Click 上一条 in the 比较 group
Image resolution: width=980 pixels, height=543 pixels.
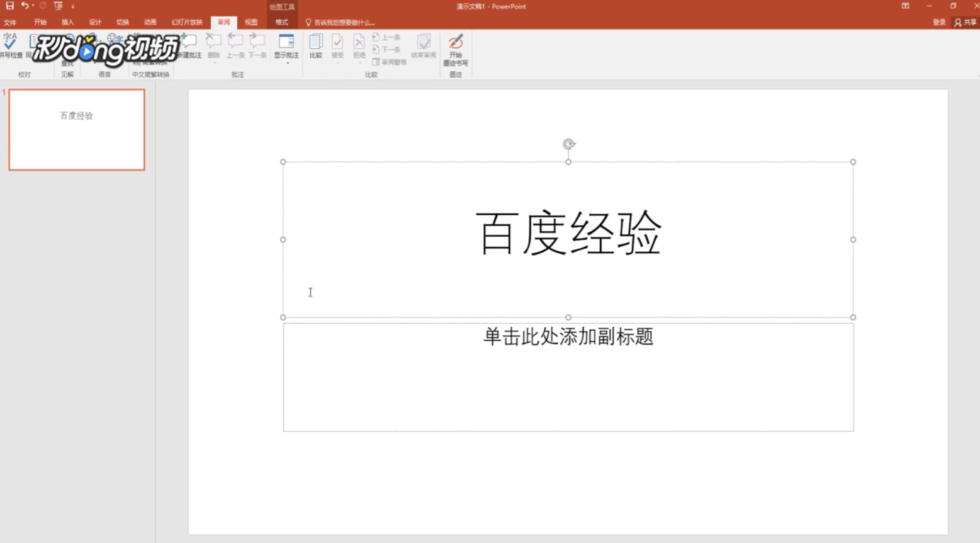(386, 37)
